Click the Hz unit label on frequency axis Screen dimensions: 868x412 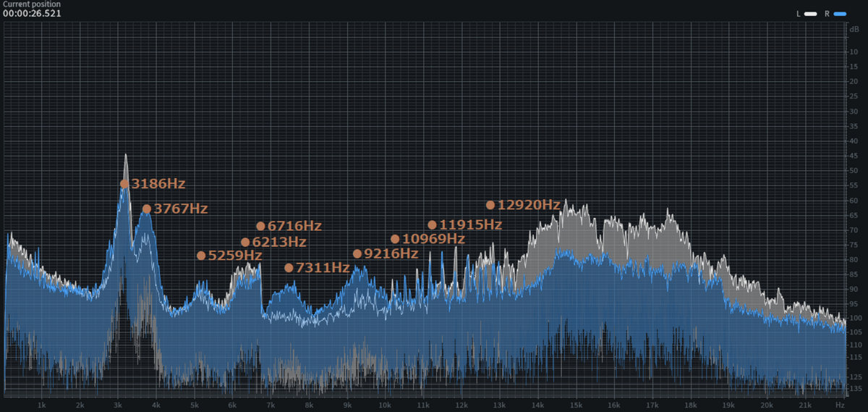click(x=839, y=405)
